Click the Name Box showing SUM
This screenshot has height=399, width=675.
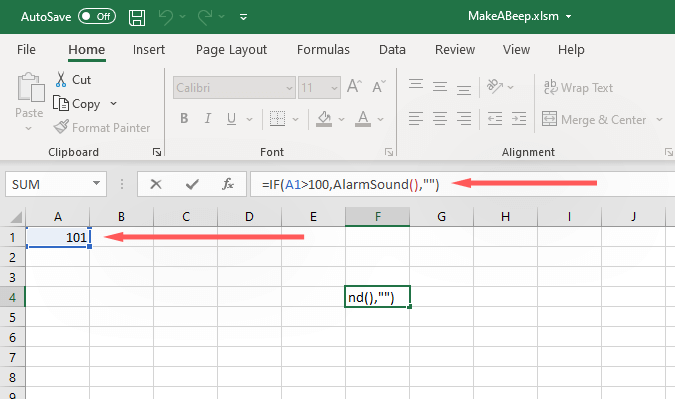47,184
